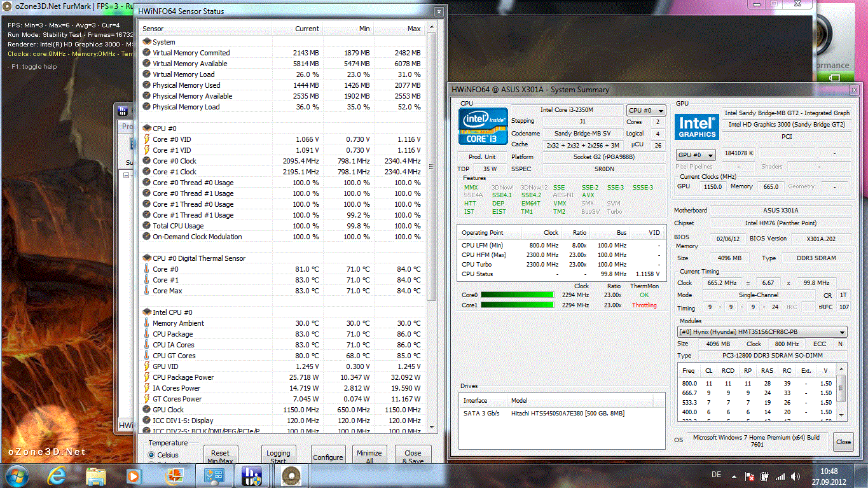This screenshot has height=488, width=868.
Task: Click the ICC DIV1-S: Display row label
Action: coord(183,421)
